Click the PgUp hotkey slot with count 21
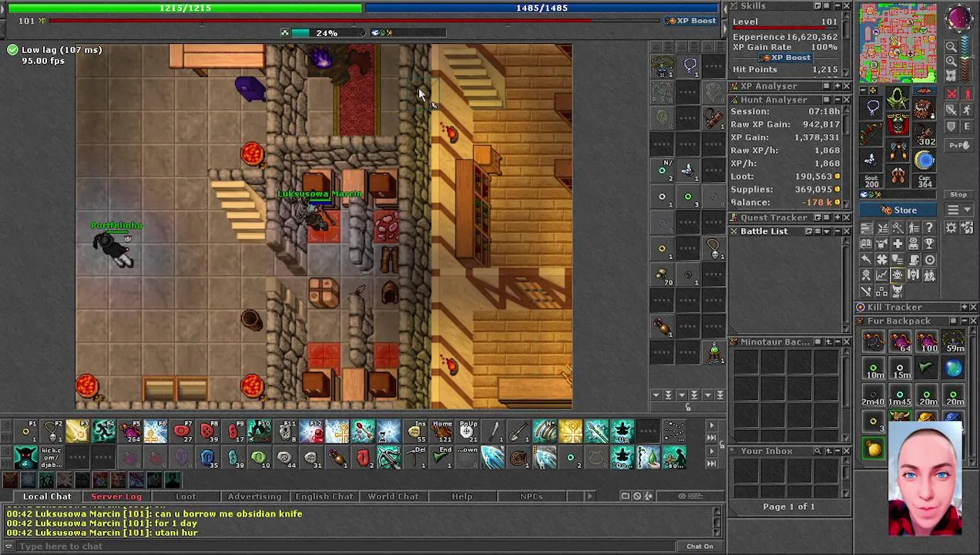The width and height of the screenshot is (980, 555). [x=468, y=432]
